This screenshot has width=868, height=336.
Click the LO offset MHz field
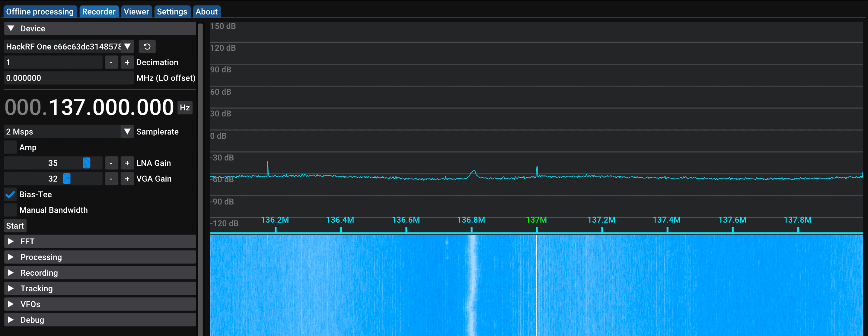click(x=69, y=78)
